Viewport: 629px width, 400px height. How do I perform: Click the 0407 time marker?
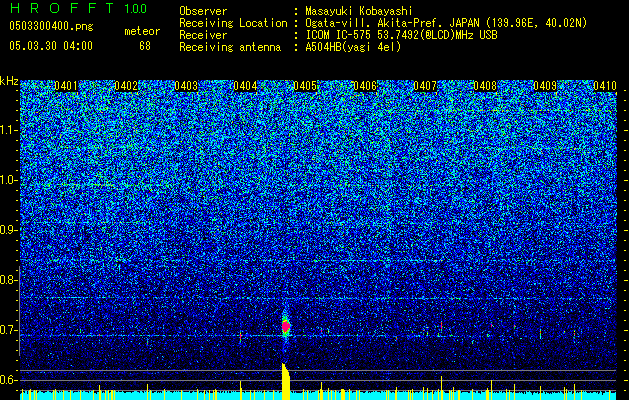[x=425, y=86]
